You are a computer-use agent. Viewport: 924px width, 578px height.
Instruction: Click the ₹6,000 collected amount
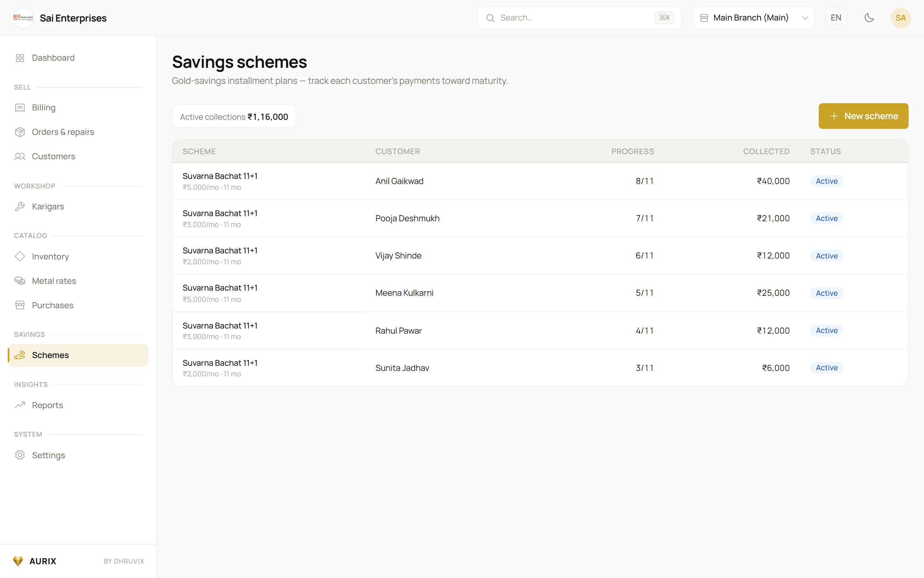[x=775, y=368]
